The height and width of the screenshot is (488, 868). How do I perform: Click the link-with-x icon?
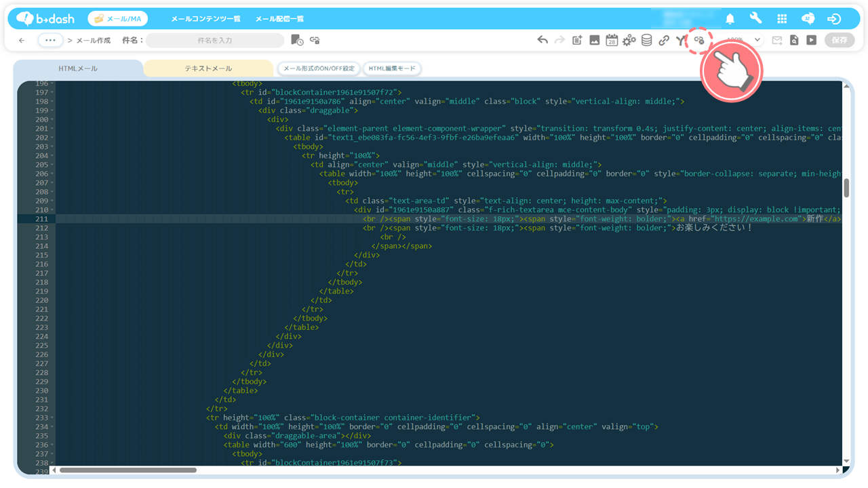[x=699, y=41]
